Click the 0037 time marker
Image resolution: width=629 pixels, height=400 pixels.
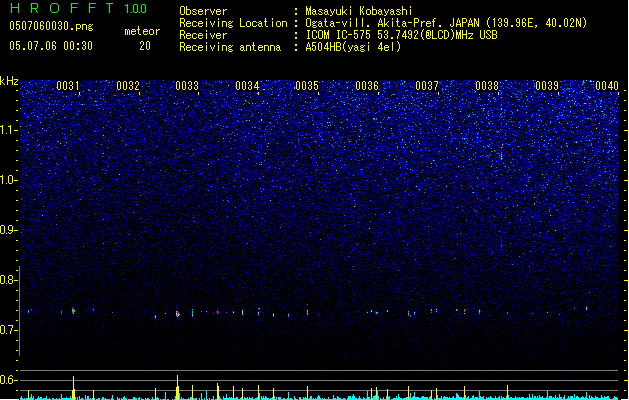427,85
